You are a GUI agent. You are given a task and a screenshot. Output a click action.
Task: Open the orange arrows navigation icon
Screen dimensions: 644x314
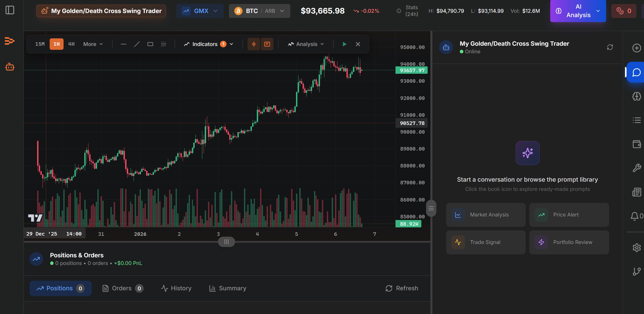(x=10, y=41)
